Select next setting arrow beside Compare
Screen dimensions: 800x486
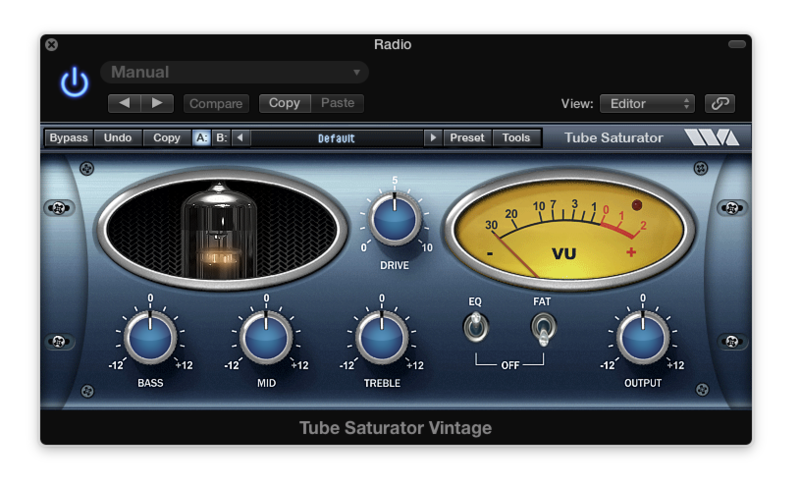point(157,103)
